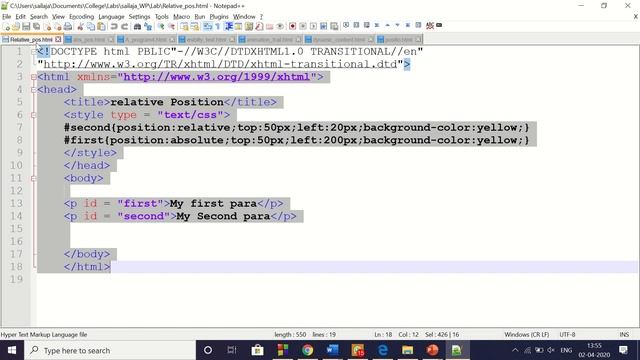Viewport: 640px width, 360px height.
Task: Click the Windows (CR LF) status bar entry
Action: click(x=527, y=334)
